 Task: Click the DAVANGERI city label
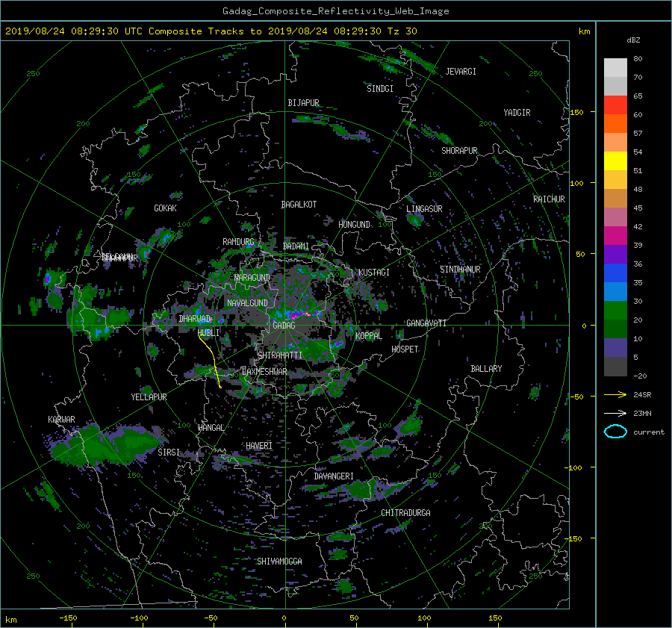(334, 476)
